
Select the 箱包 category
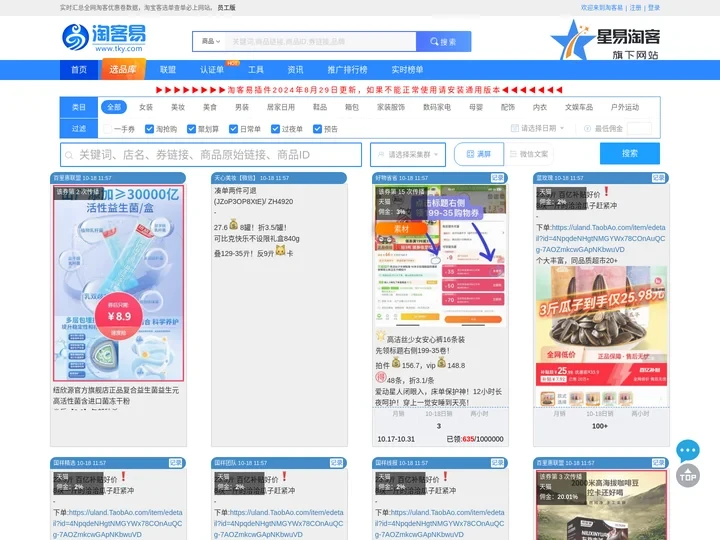pos(352,107)
